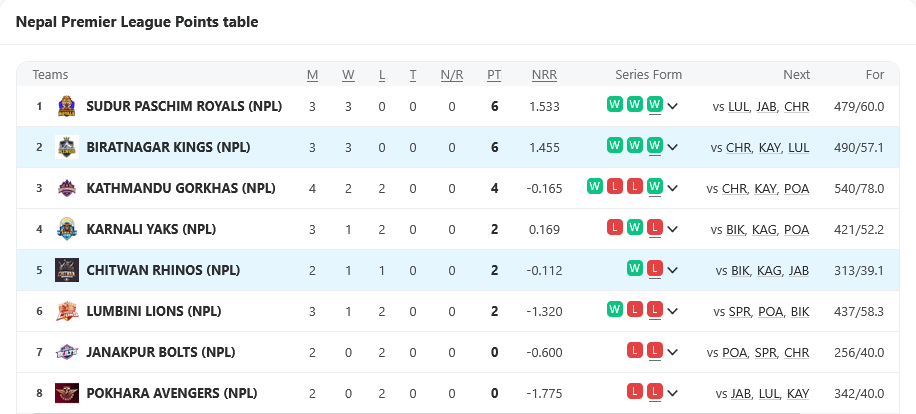The image size is (916, 414).
Task: Click the N/R column header
Action: pyautogui.click(x=451, y=75)
